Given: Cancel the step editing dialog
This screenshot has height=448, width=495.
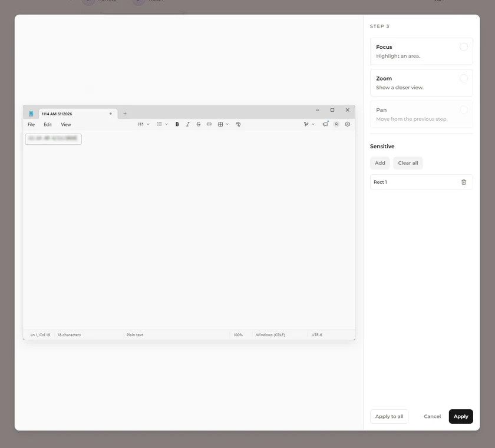Looking at the screenshot, I should 432,416.
